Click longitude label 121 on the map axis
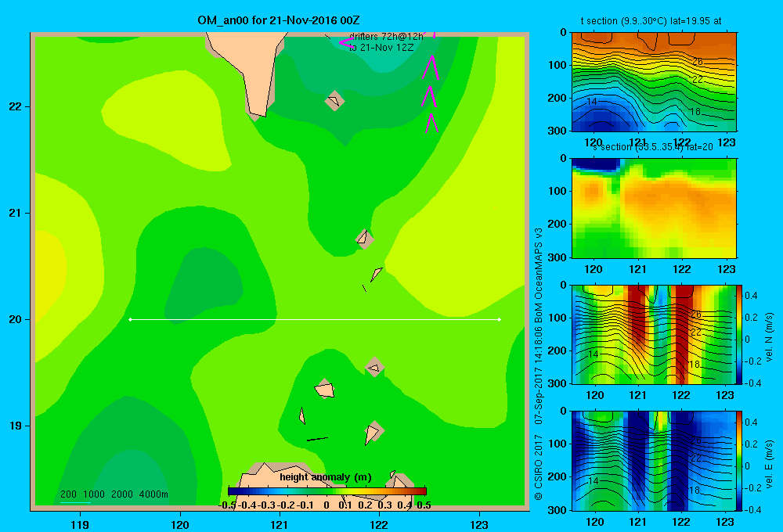 click(280, 524)
